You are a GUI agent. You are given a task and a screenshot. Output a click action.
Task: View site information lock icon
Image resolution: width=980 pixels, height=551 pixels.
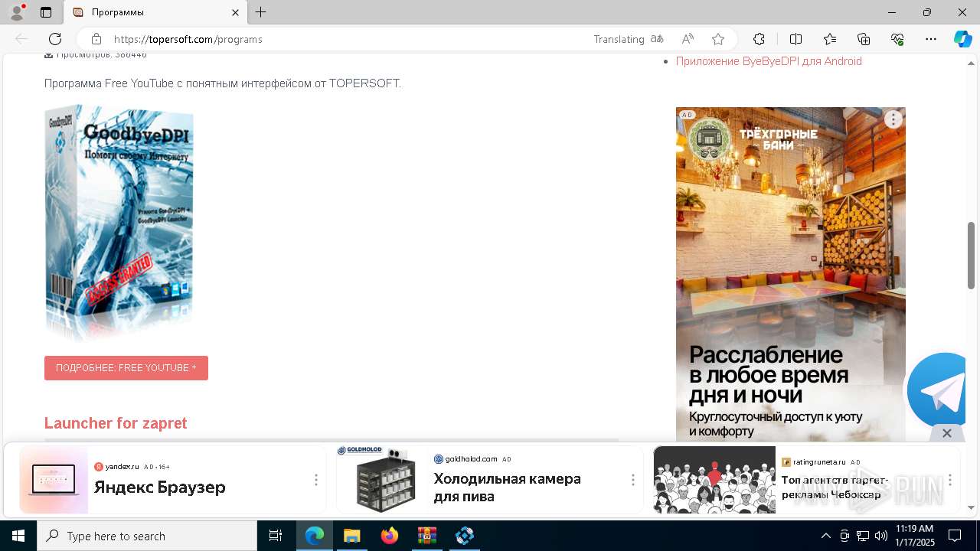(x=96, y=39)
